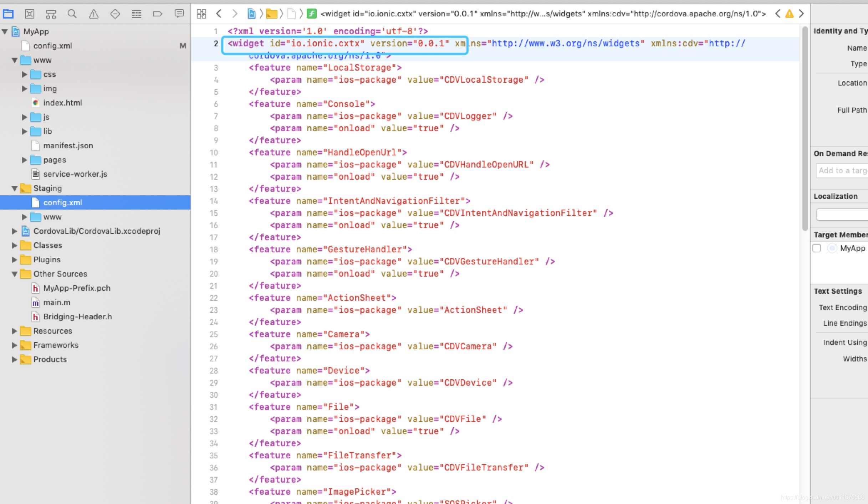Collapse the MyApp project root
868x504 pixels.
tap(5, 31)
